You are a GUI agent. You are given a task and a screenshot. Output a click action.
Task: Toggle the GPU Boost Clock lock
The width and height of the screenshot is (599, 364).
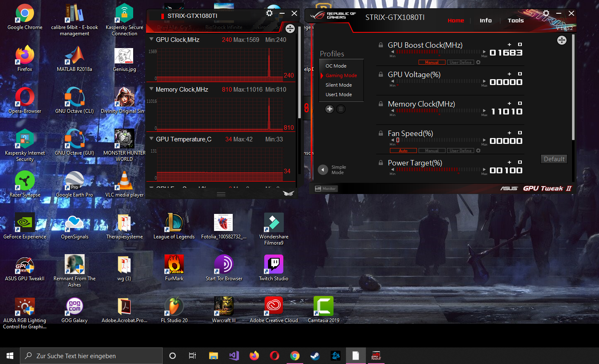pos(381,45)
